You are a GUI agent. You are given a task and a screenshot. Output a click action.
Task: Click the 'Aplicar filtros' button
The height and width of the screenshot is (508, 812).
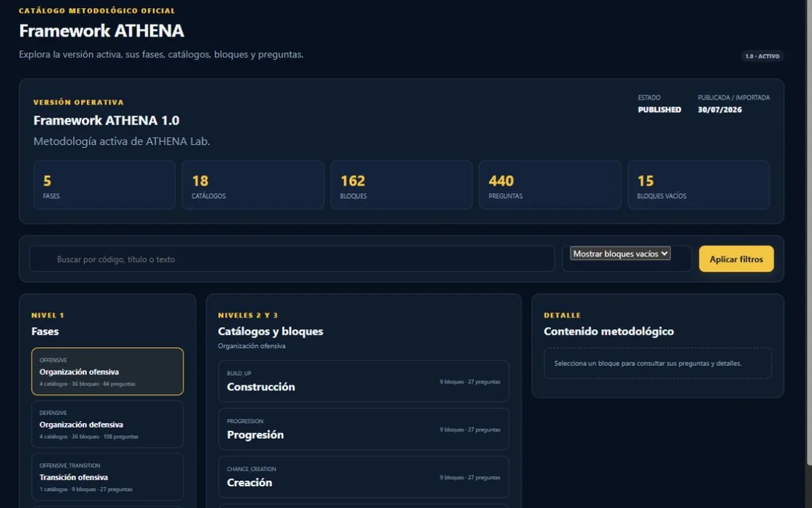(736, 259)
